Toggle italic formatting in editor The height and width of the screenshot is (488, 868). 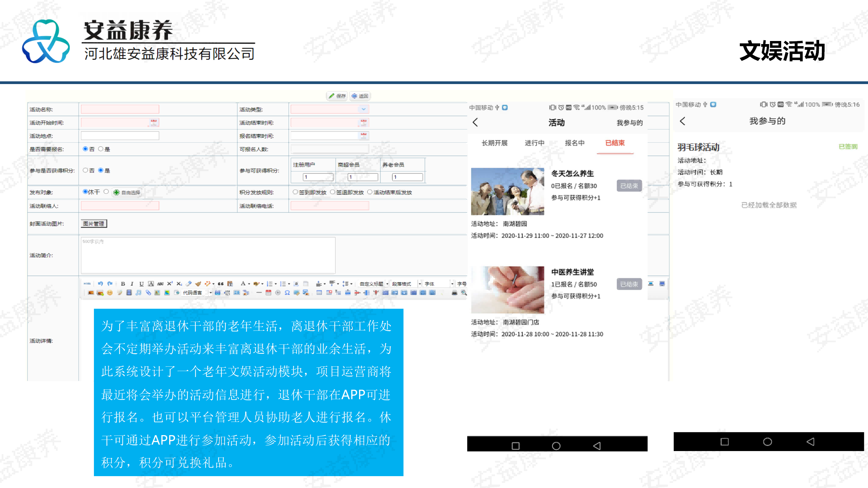[x=132, y=284]
